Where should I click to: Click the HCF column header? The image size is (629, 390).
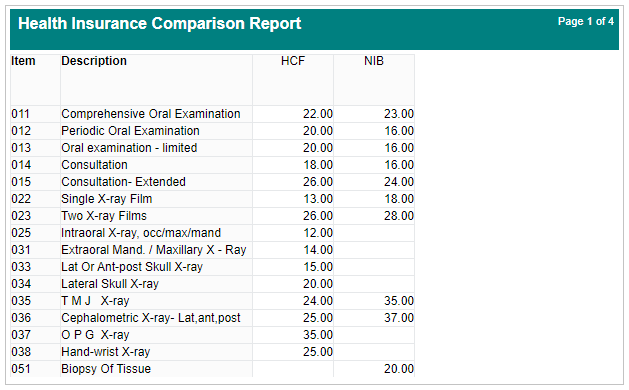(293, 61)
